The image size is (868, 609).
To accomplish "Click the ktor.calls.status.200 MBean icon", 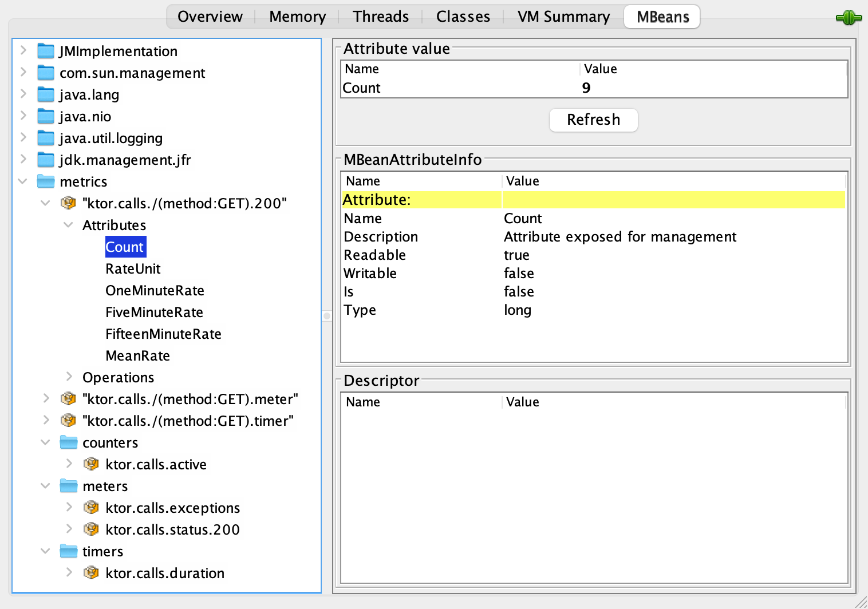I will [91, 529].
